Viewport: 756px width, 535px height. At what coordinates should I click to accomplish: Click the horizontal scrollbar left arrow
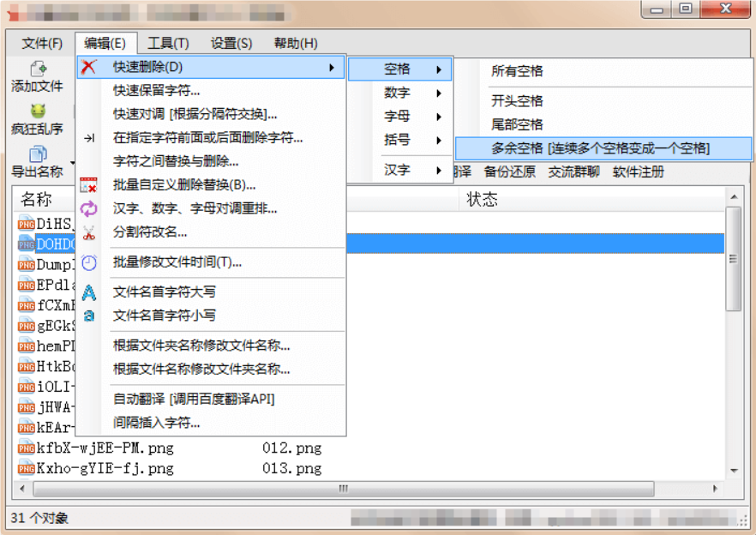[x=22, y=489]
